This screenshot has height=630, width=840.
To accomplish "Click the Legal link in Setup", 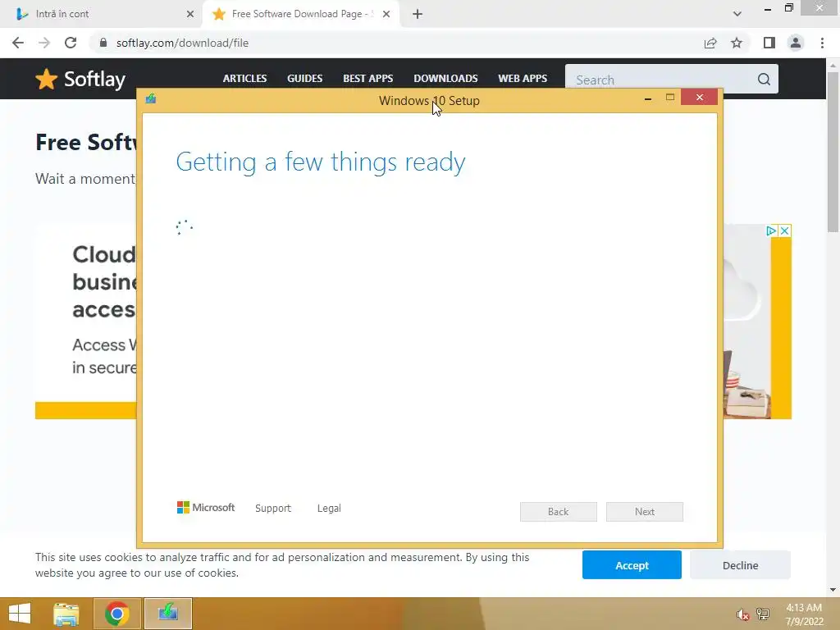I will (329, 508).
